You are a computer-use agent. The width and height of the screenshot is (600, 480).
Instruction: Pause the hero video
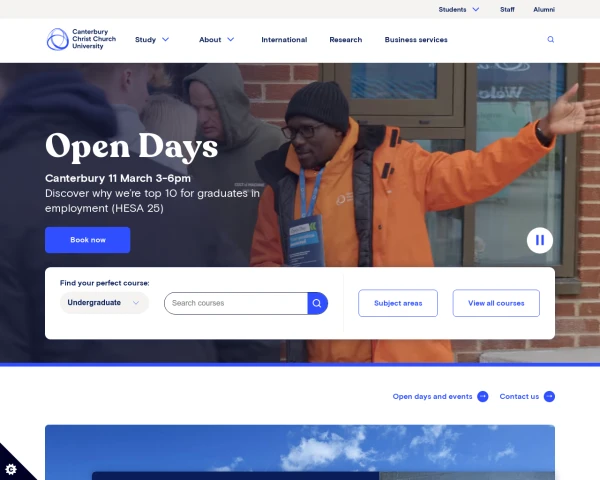click(x=540, y=240)
